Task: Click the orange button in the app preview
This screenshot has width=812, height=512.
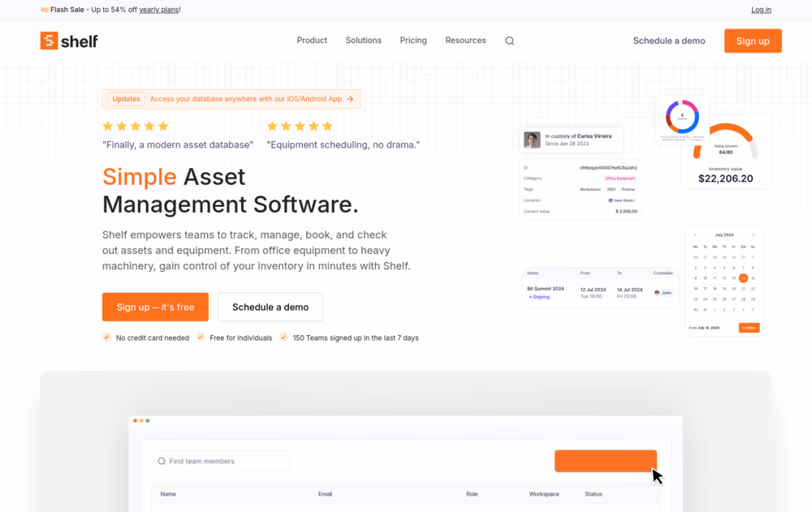Action: [606, 461]
